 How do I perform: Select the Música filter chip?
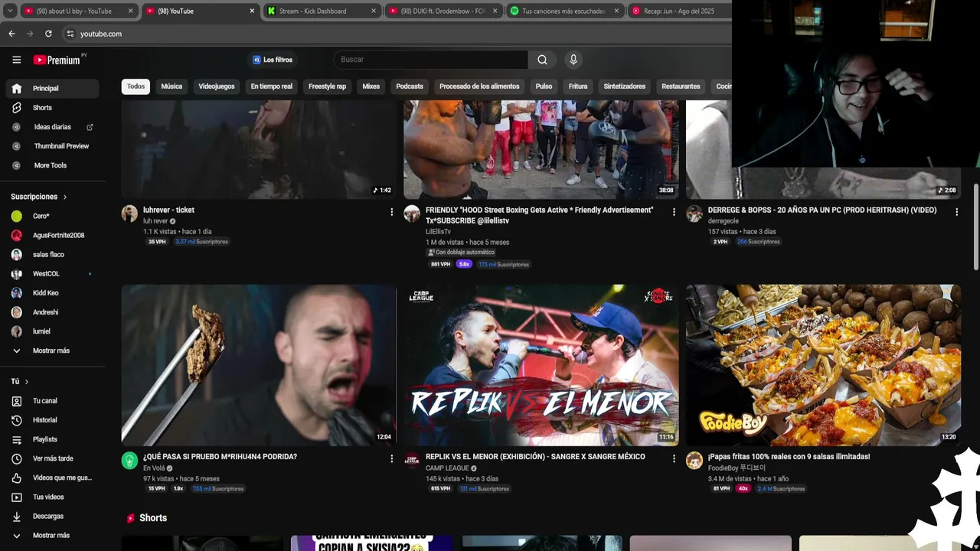point(171,86)
